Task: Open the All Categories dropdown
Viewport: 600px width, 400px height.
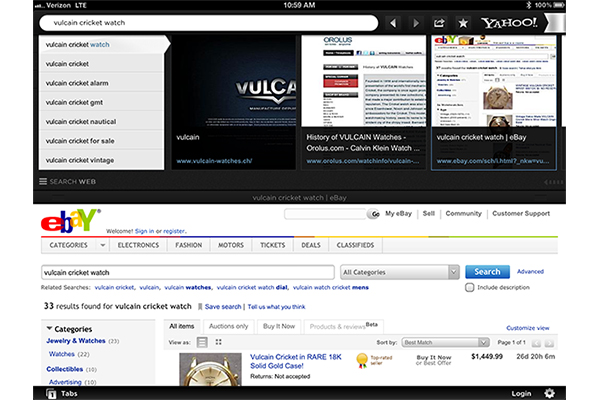Action: point(400,271)
